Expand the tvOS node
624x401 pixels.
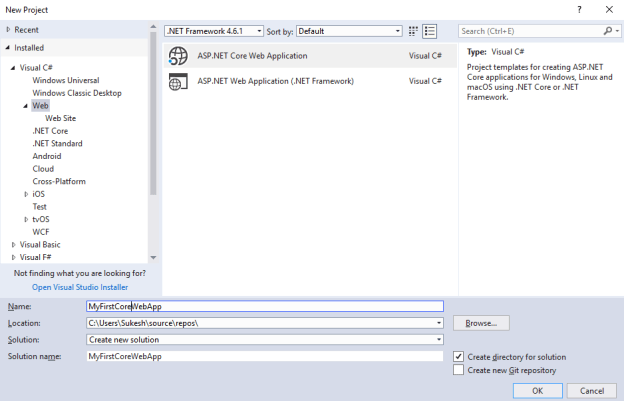(26, 220)
